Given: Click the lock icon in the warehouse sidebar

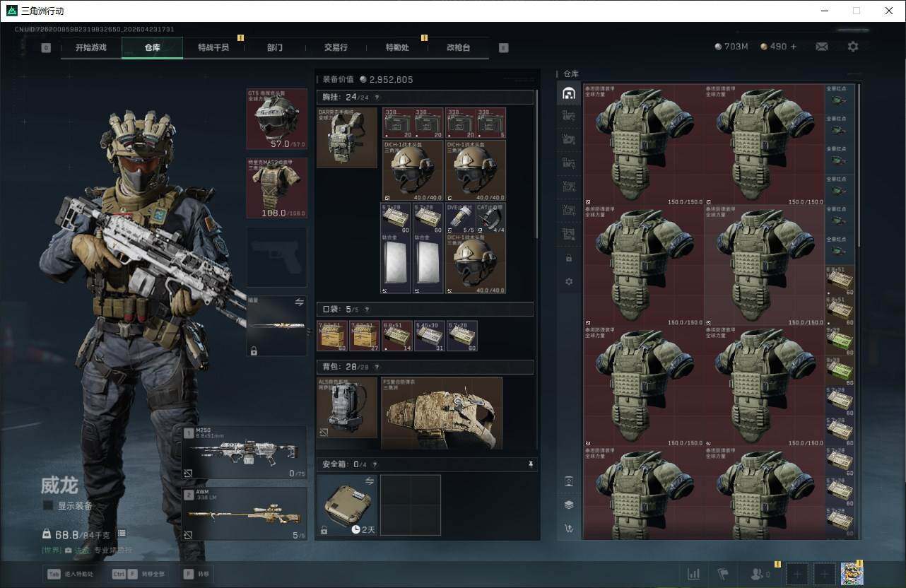Looking at the screenshot, I should click(569, 259).
